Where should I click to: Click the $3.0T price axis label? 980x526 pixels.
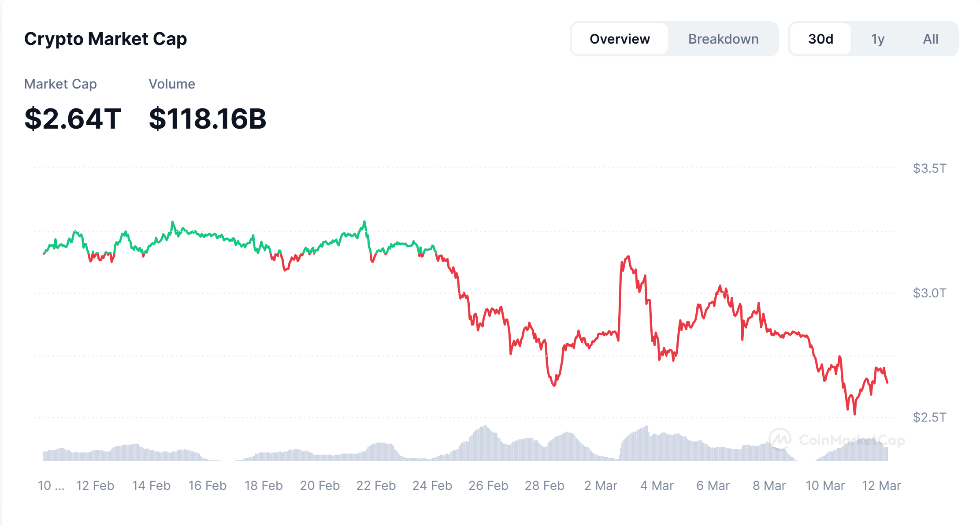click(x=929, y=293)
